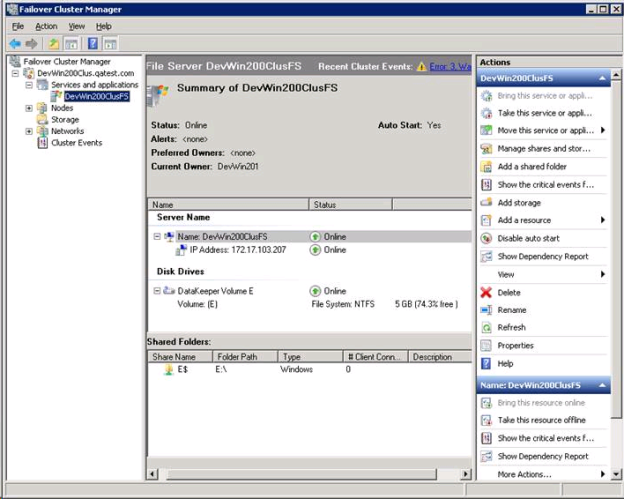
Task: Expand the Nodes tree node
Action: [x=29, y=108]
